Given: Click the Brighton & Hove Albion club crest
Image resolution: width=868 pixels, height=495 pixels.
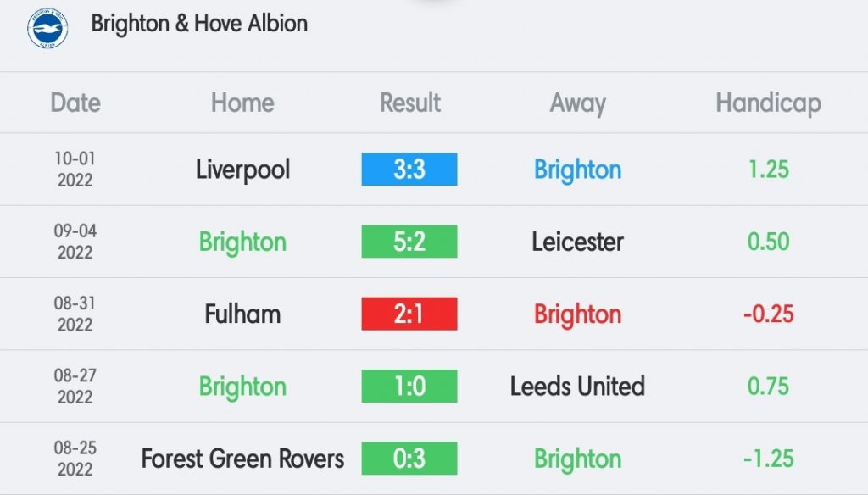Looking at the screenshot, I should click(x=47, y=28).
